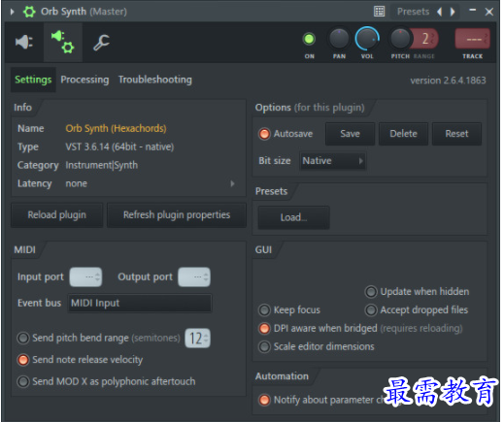Viewport: 504px width, 422px height.
Task: Adjust the PAN knob
Action: [339, 39]
